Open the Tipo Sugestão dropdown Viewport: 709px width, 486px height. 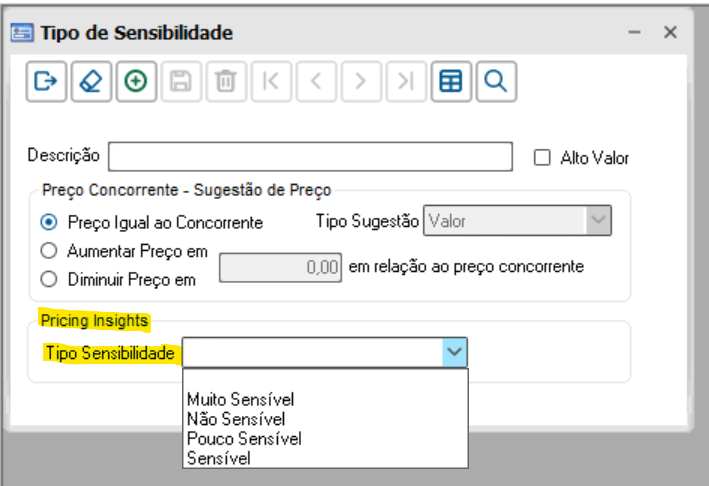(x=597, y=221)
